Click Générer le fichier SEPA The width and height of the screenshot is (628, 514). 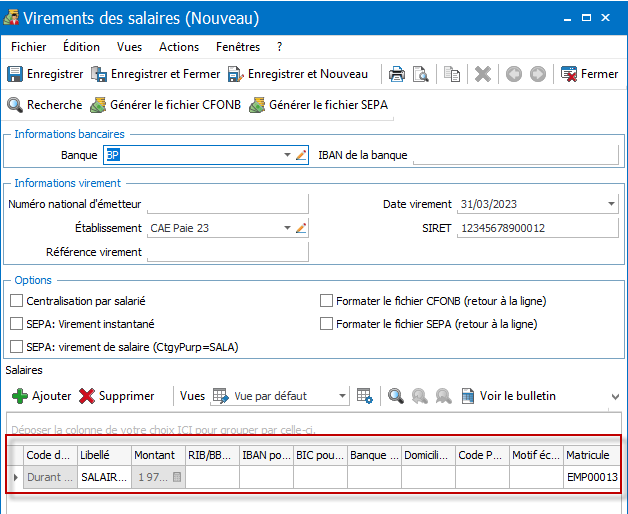click(x=319, y=105)
